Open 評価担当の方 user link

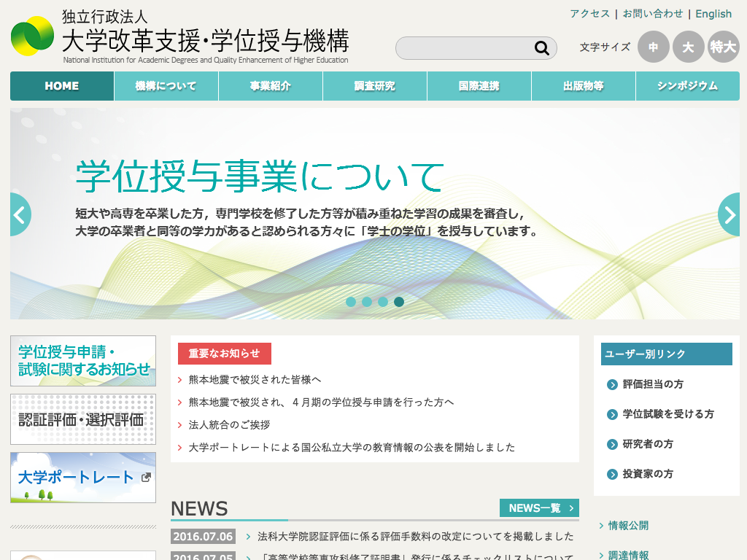[652, 384]
